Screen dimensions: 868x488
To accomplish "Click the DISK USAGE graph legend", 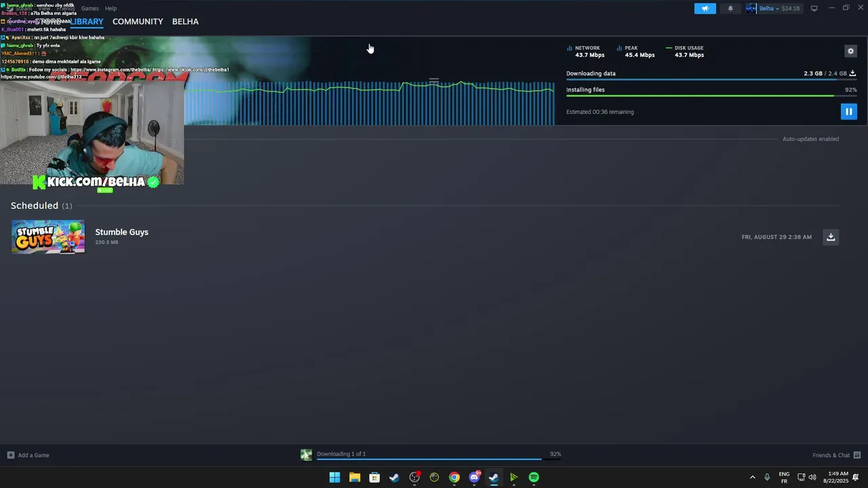I will coord(685,52).
